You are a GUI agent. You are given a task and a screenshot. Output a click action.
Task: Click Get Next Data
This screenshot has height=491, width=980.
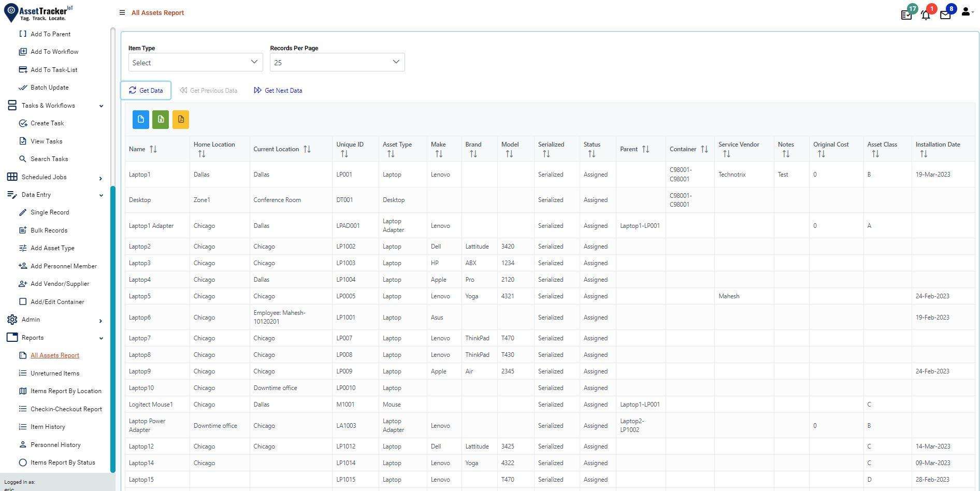coord(278,90)
